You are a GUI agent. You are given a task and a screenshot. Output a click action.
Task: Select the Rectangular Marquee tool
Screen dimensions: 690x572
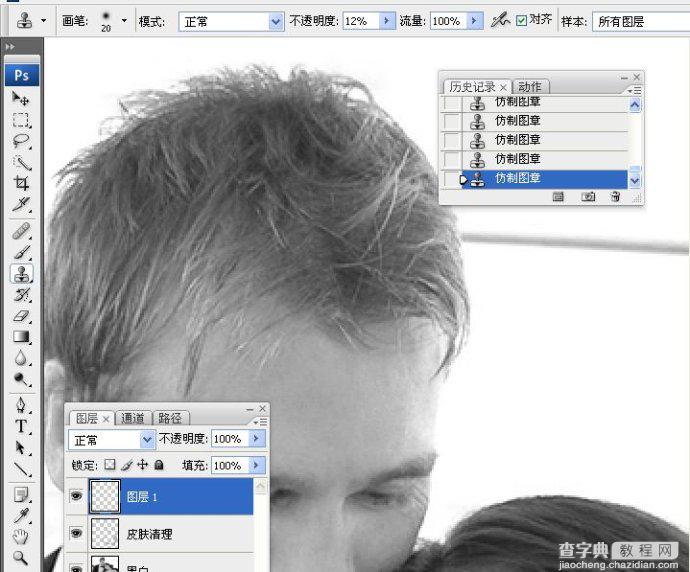[x=21, y=120]
